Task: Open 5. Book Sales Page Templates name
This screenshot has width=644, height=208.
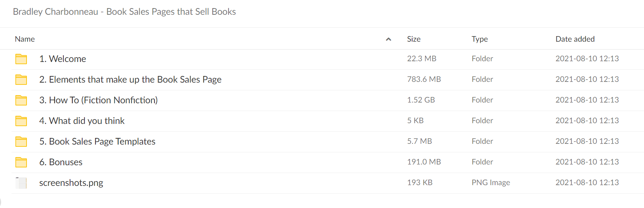Action: (97, 142)
